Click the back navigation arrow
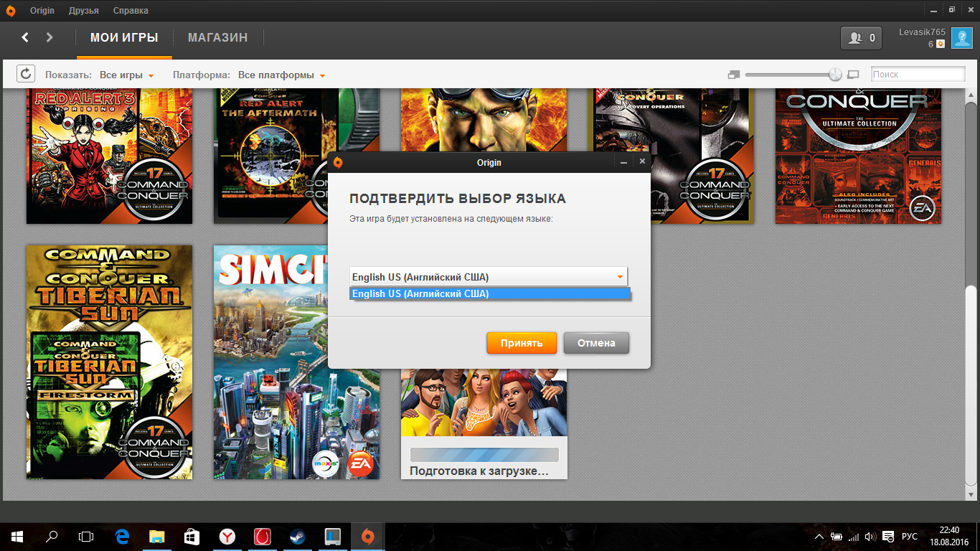The width and height of the screenshot is (980, 551). (x=25, y=37)
